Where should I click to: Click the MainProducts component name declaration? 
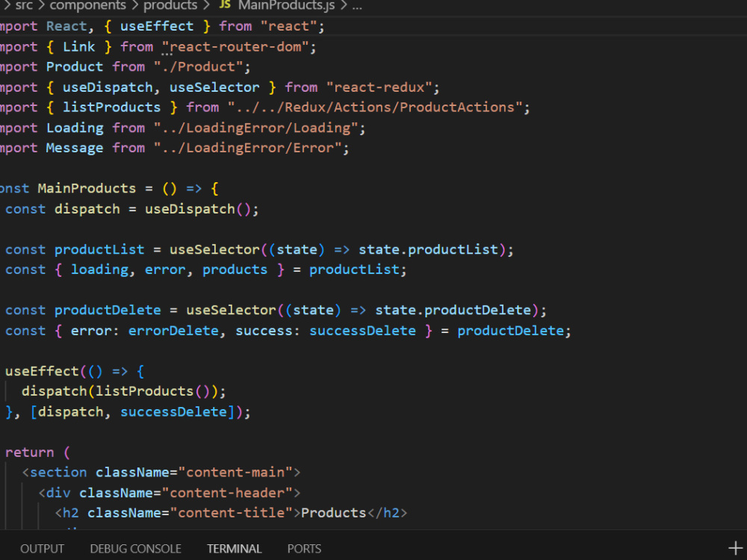pyautogui.click(x=87, y=189)
